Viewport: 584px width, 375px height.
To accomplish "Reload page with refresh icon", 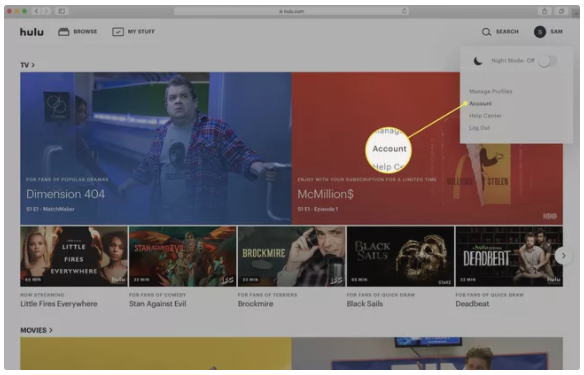I will pyautogui.click(x=404, y=11).
